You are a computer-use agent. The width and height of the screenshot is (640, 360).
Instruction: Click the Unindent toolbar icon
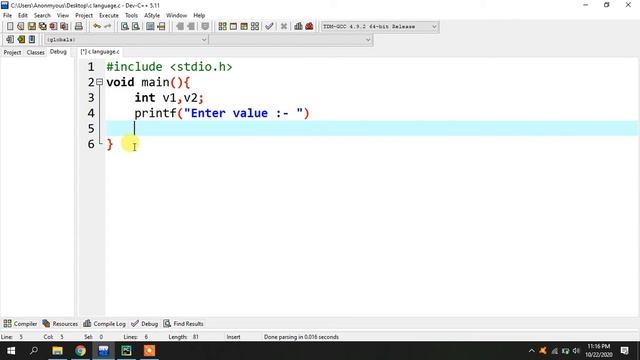click(x=191, y=27)
